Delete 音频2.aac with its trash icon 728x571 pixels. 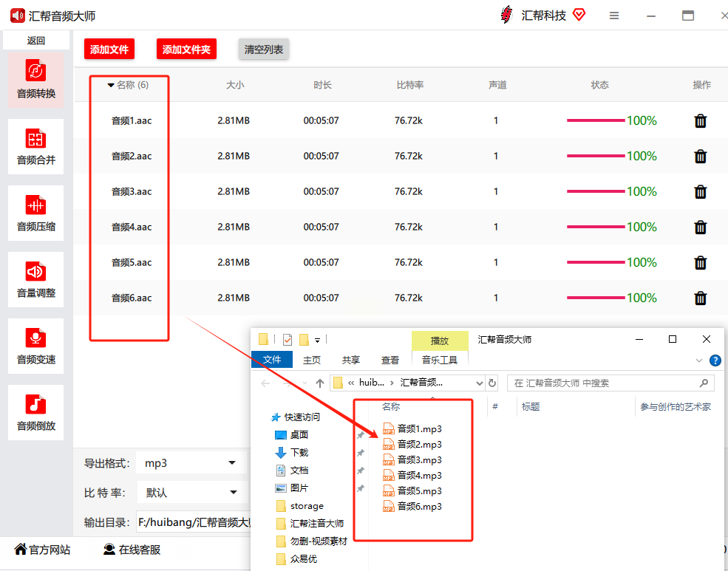tap(700, 157)
